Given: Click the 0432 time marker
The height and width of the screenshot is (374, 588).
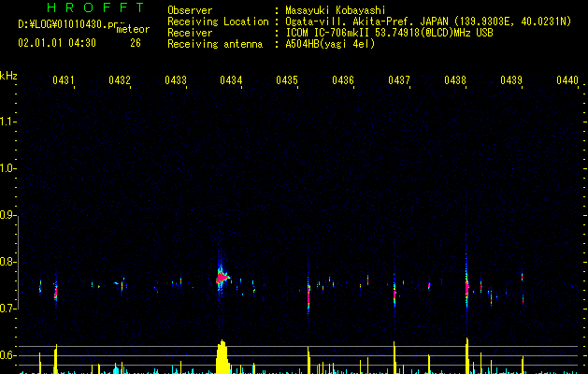Looking at the screenshot, I should click(120, 80).
